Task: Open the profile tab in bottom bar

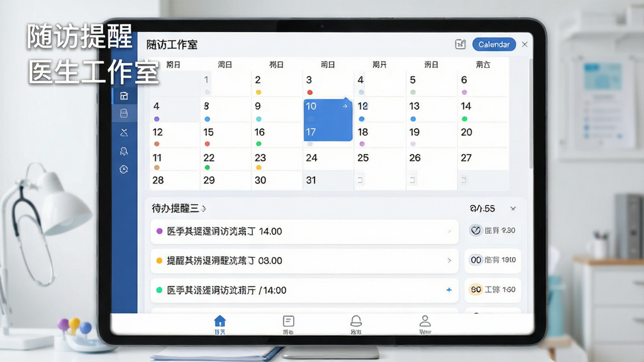Action: [x=425, y=324]
